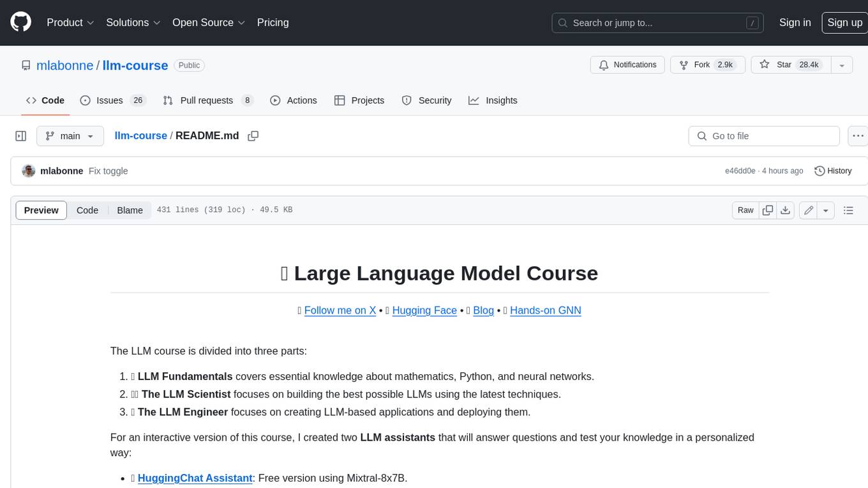Click the README.md filename in breadcrumb

point(207,136)
